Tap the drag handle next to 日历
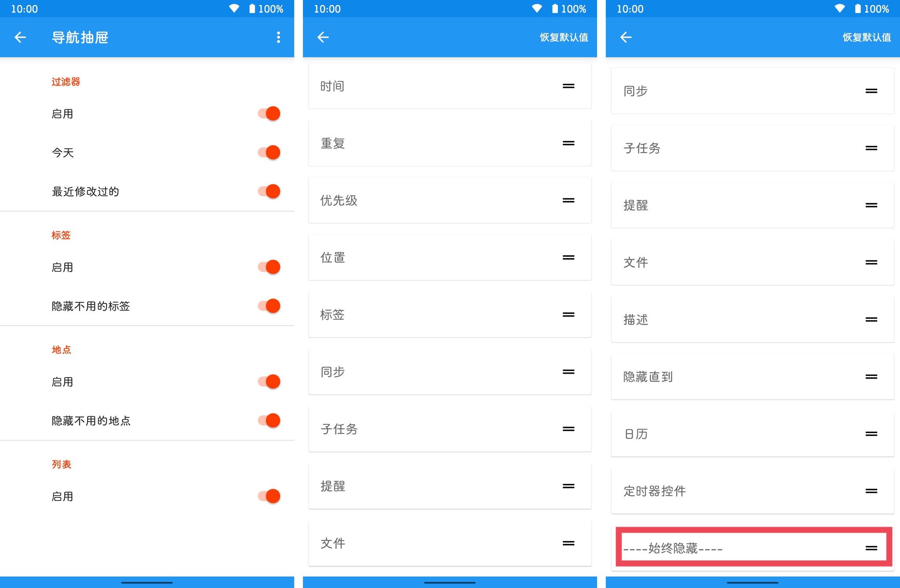This screenshot has height=588, width=900. click(871, 434)
